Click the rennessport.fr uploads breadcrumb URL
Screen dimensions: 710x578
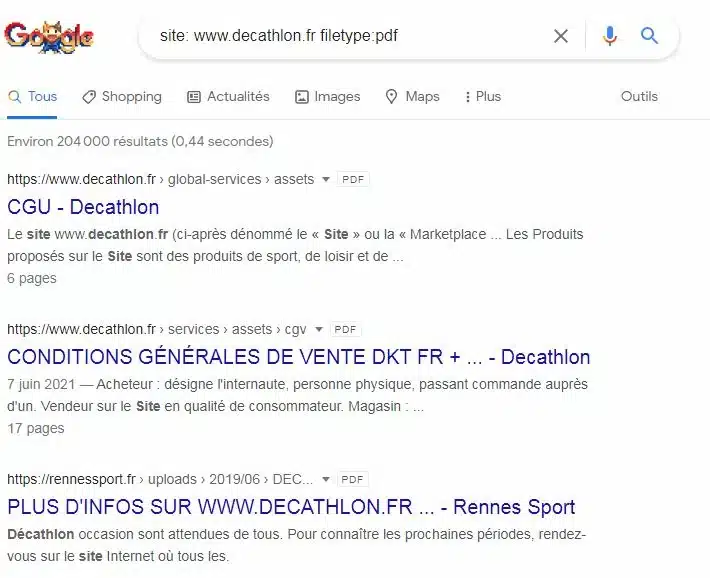point(160,479)
